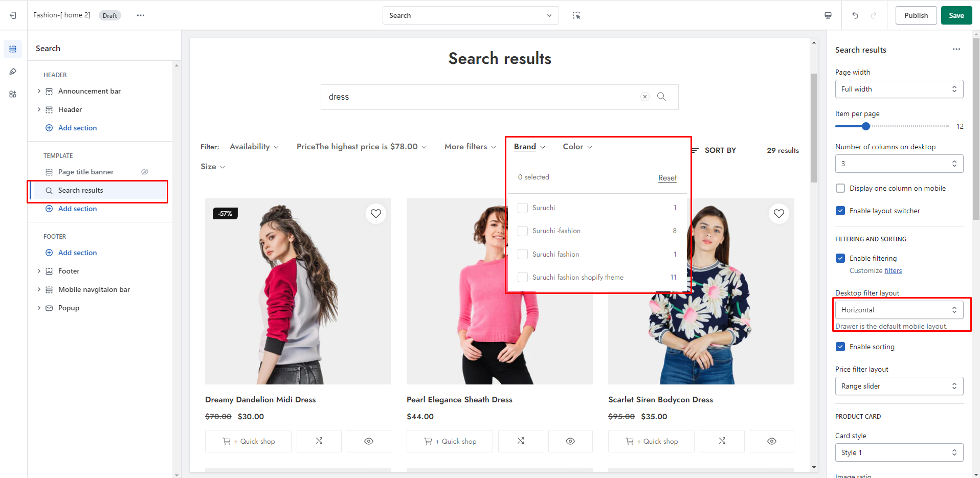Open Search results section options ellipsis

[956, 49]
